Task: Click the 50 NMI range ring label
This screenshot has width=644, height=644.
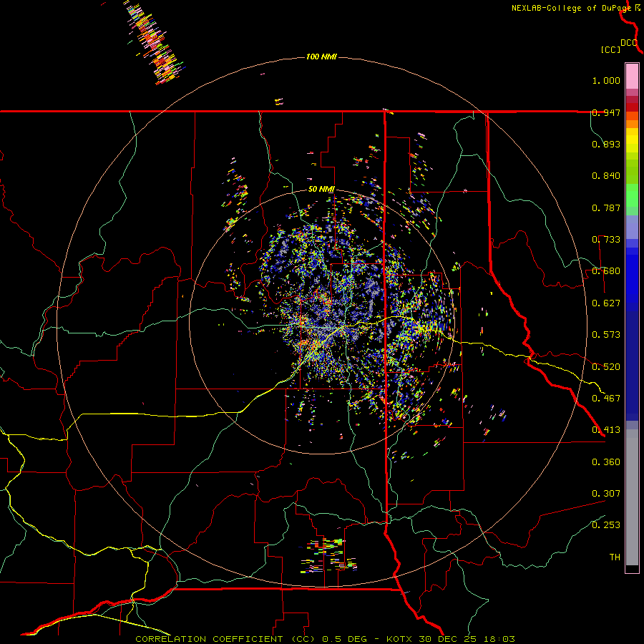Action: (x=321, y=189)
